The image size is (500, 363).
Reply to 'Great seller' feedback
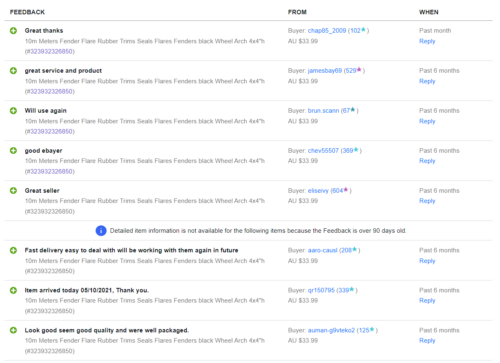click(427, 201)
